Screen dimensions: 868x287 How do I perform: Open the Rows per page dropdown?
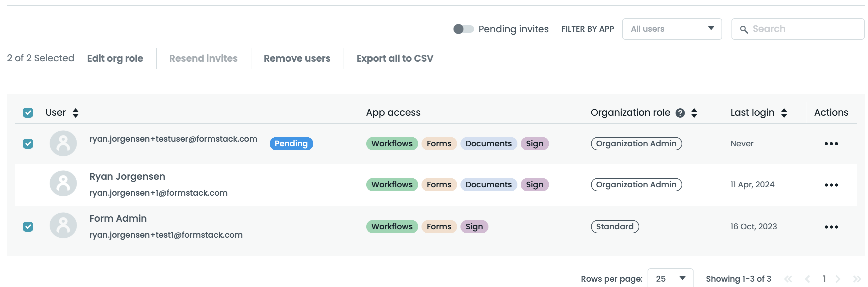pos(670,278)
